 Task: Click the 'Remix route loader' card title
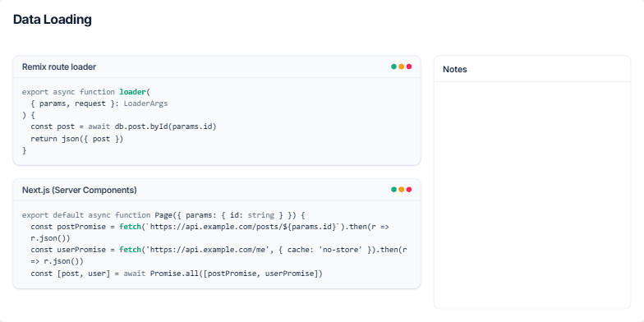(59, 67)
